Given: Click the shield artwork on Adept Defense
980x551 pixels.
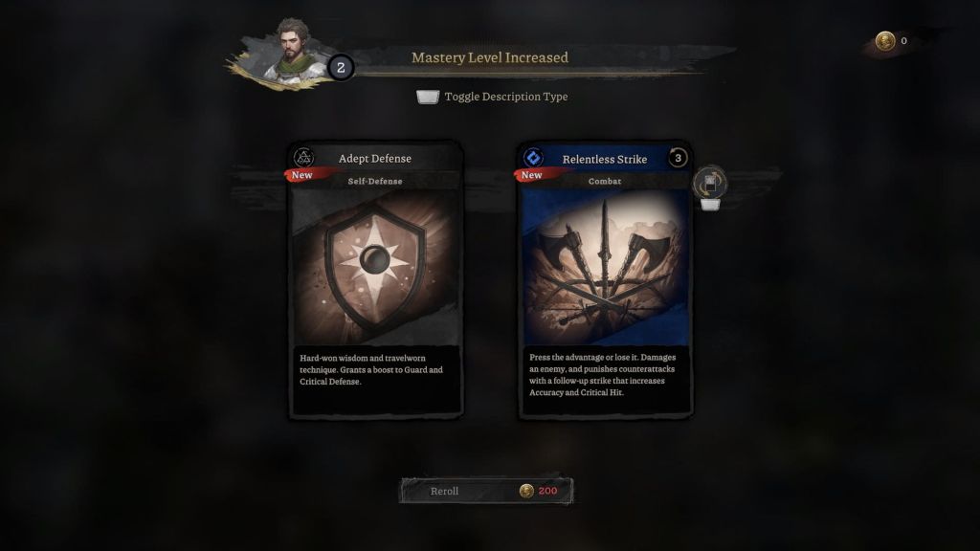Looking at the screenshot, I should (x=375, y=268).
